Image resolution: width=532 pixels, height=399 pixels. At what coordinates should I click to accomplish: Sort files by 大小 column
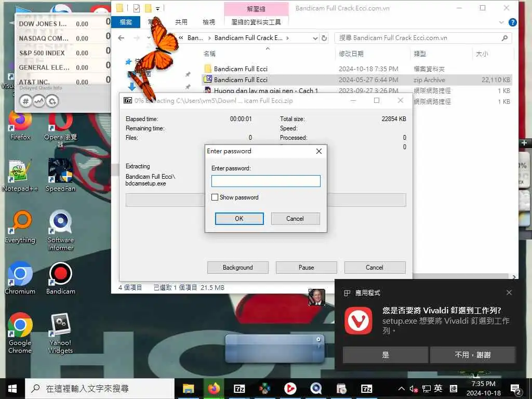[x=482, y=54]
